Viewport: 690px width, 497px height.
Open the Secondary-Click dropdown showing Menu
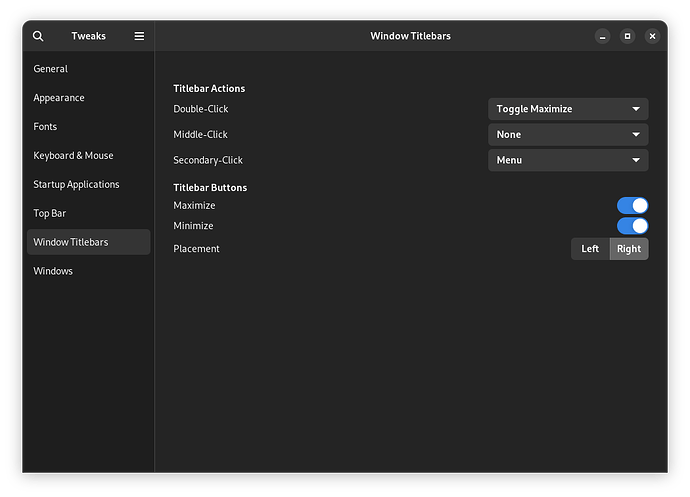click(567, 160)
